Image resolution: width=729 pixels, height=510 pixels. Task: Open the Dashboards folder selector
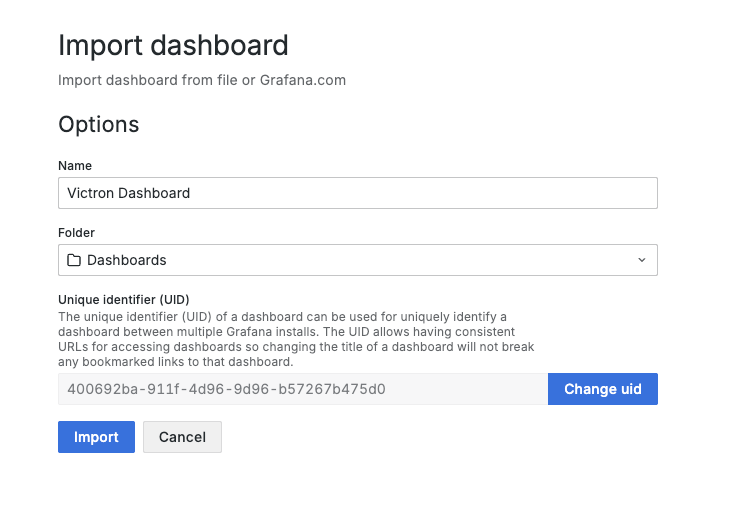click(358, 260)
